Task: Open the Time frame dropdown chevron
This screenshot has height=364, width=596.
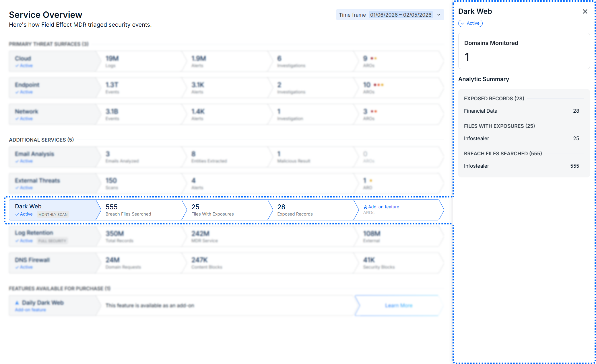Action: [x=439, y=15]
